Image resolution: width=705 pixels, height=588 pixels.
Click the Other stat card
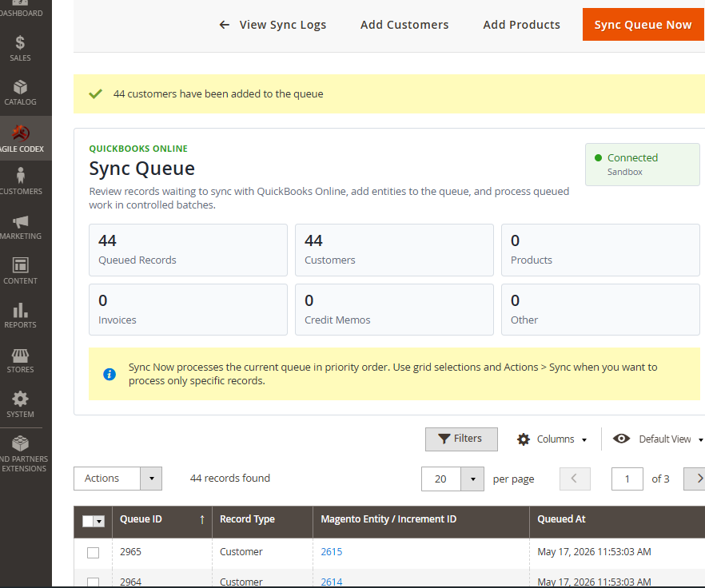600,309
